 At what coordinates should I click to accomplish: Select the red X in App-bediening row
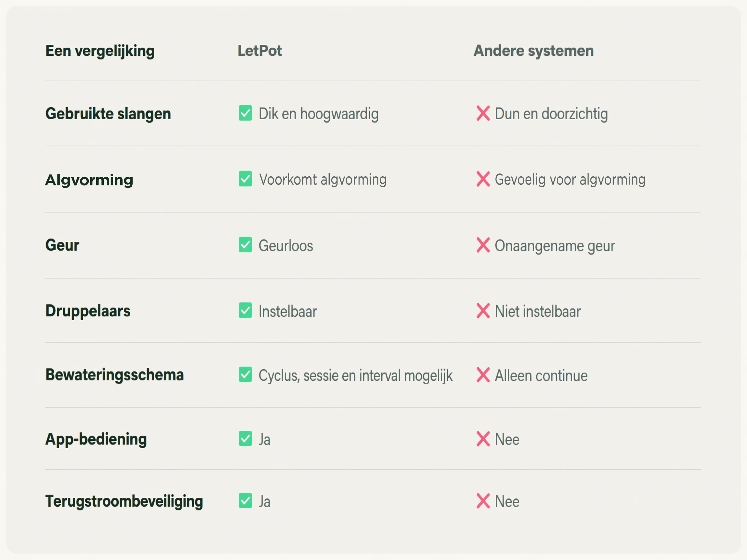click(x=483, y=439)
